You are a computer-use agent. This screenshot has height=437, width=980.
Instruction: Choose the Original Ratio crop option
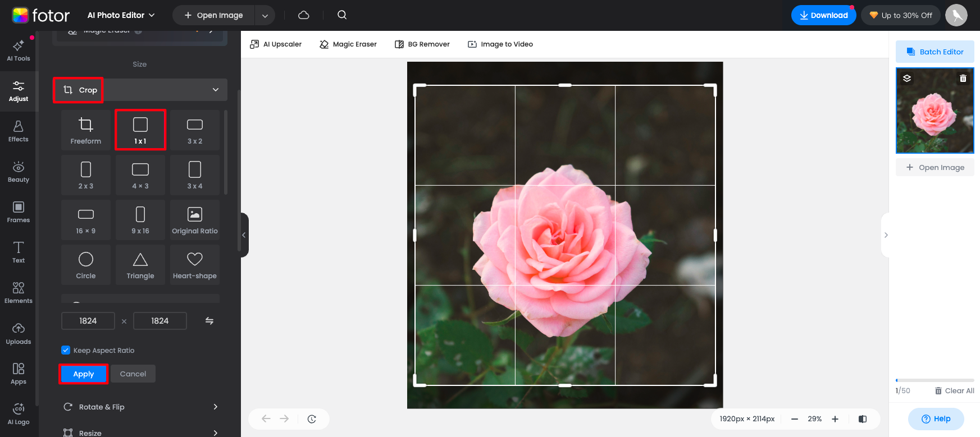tap(195, 220)
